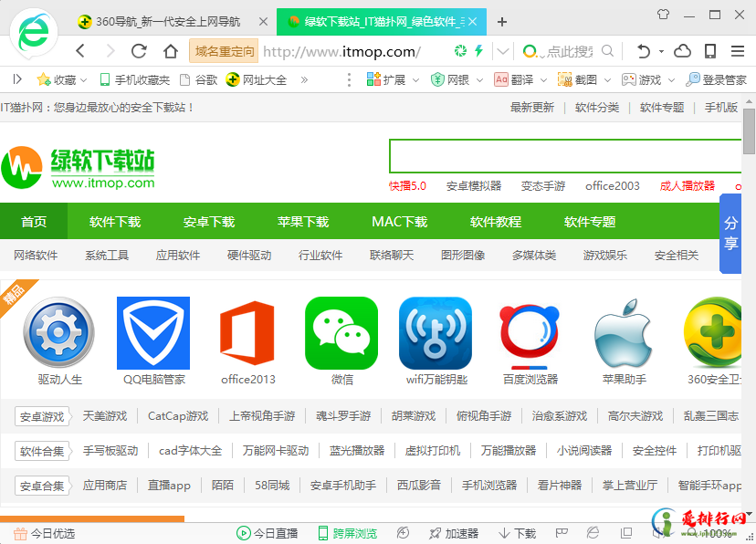756x544 pixels.
Task: Expand the small arrow beside undo icon
Action: (x=661, y=51)
